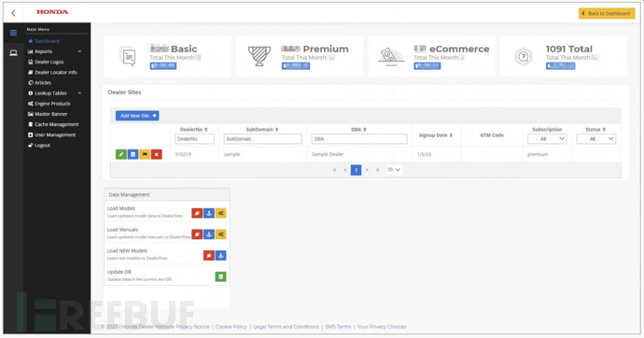
Task: Open the Status filter dropdown
Action: (596, 139)
